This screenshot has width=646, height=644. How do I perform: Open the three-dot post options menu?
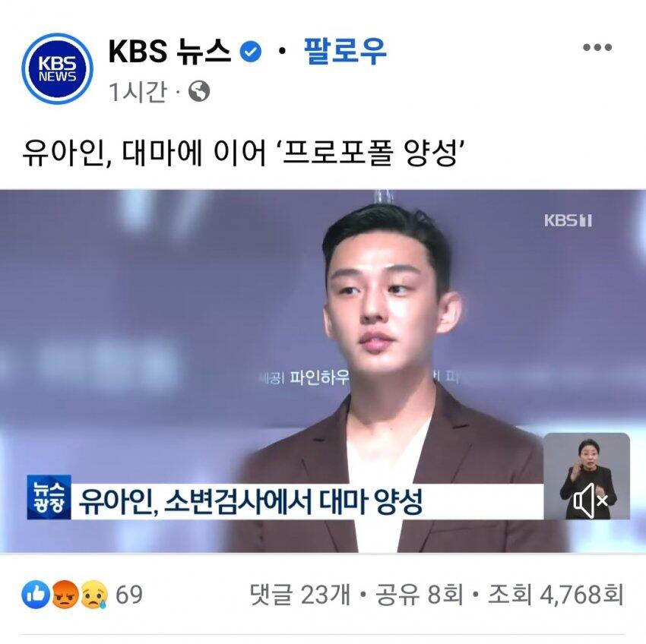tap(597, 47)
